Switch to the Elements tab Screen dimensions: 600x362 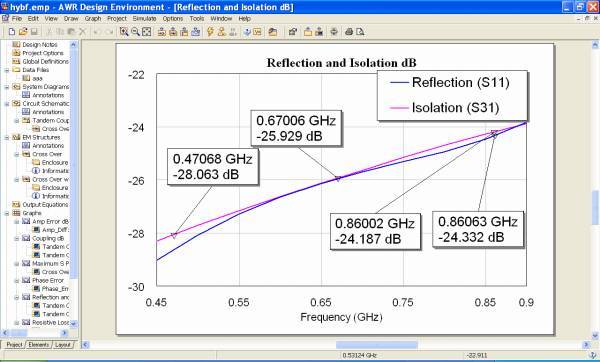[x=39, y=345]
